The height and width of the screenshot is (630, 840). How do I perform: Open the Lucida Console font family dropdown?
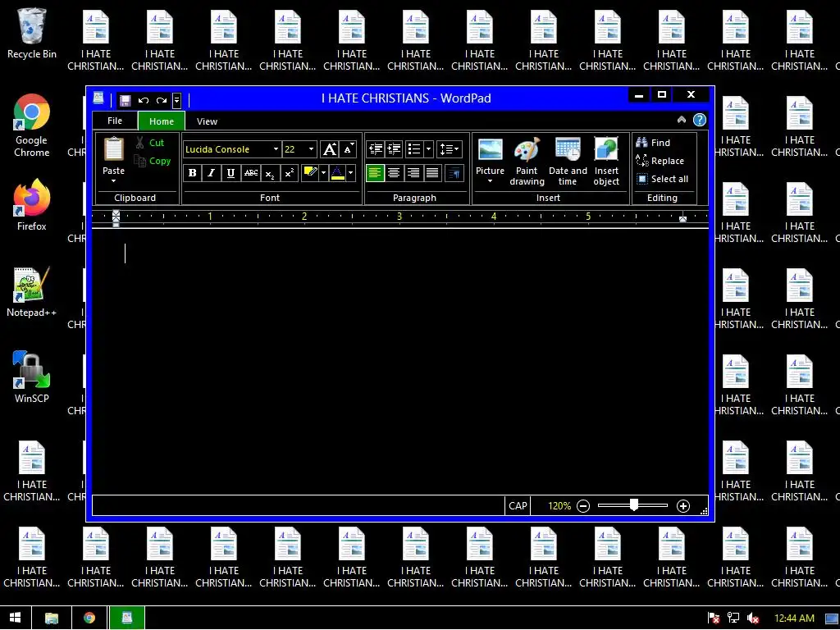point(276,149)
